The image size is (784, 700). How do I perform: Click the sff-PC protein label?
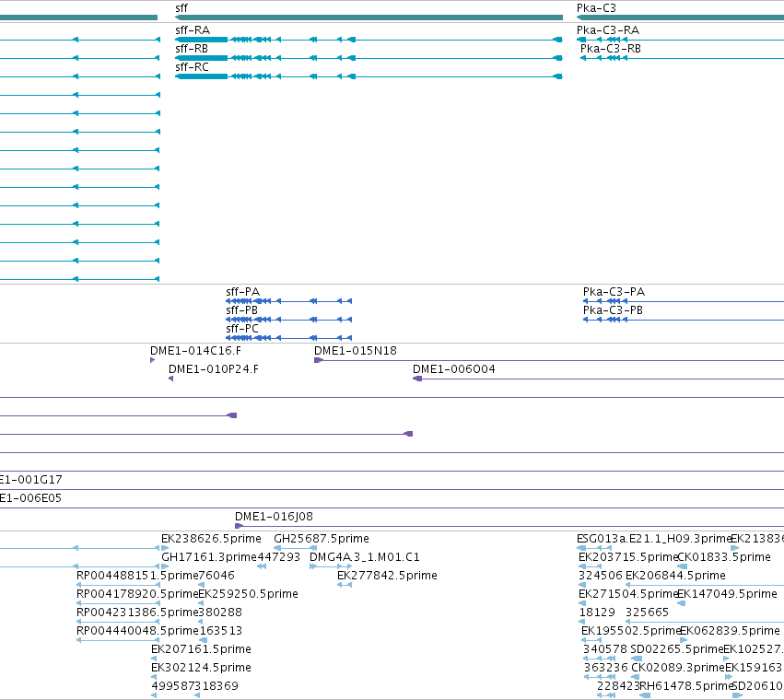point(242,329)
